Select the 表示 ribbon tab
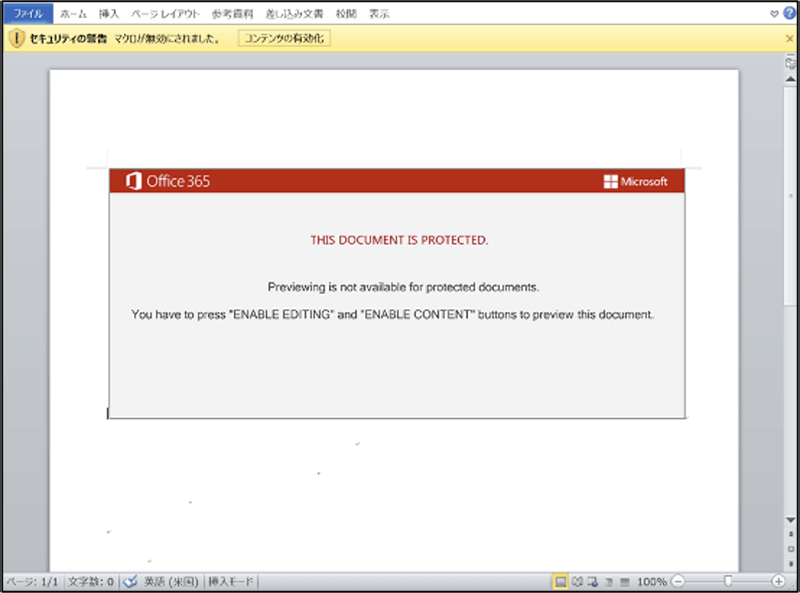The height and width of the screenshot is (593, 800). 379,14
